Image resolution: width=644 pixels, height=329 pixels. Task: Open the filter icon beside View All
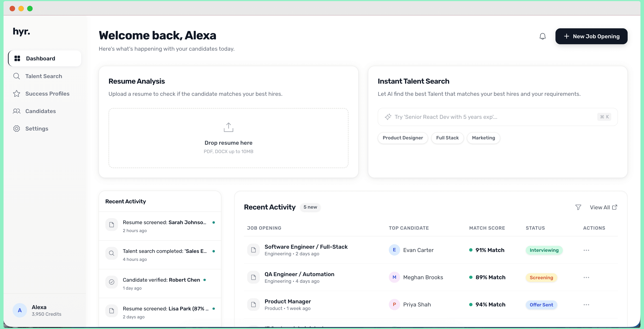click(578, 207)
